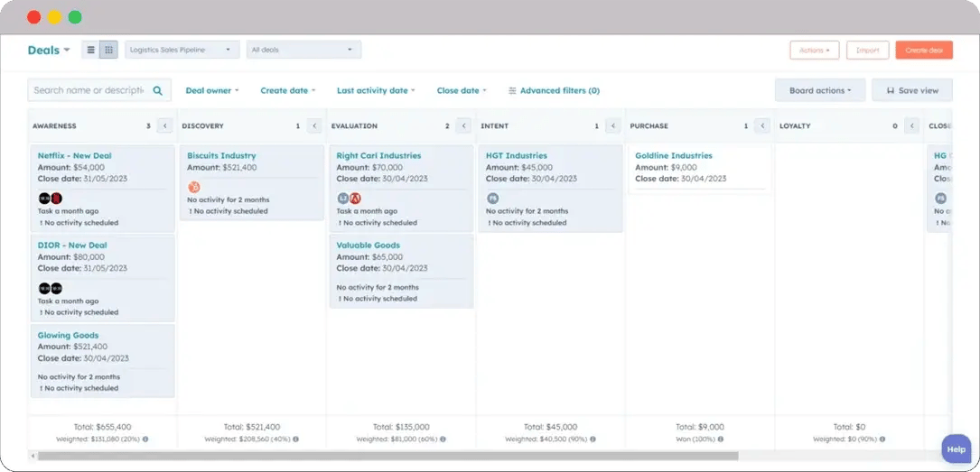Switch to board grid view icon
The height and width of the screenshot is (472, 980).
[108, 50]
